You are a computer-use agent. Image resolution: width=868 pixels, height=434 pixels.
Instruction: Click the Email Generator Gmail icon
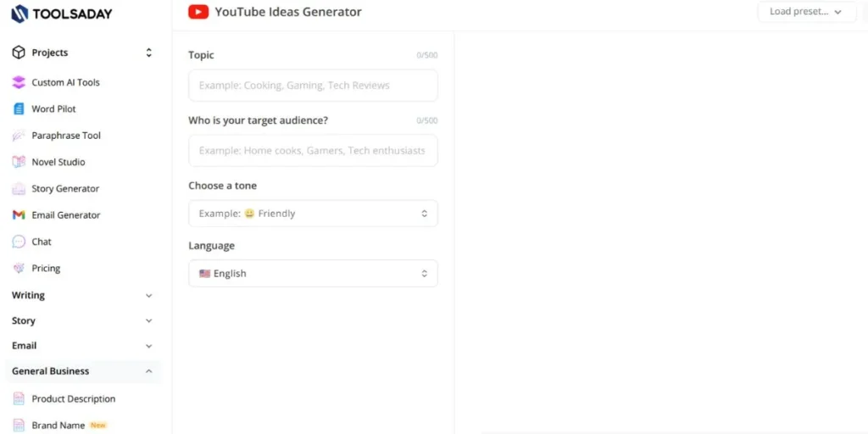tap(19, 215)
